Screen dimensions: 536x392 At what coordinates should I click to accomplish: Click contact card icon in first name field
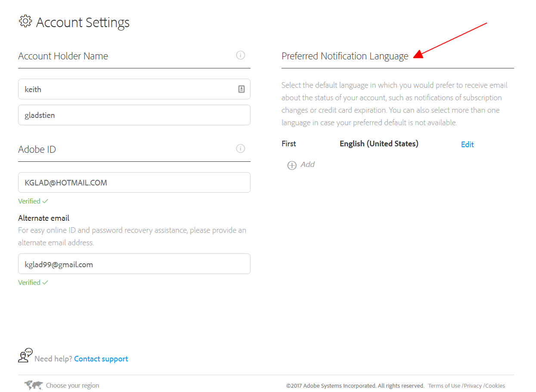tap(242, 89)
